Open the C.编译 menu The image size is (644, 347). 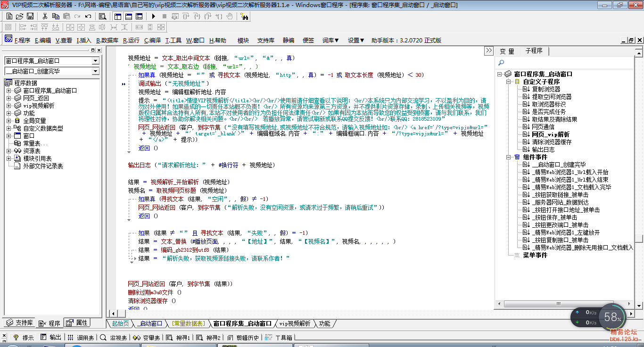coord(153,41)
